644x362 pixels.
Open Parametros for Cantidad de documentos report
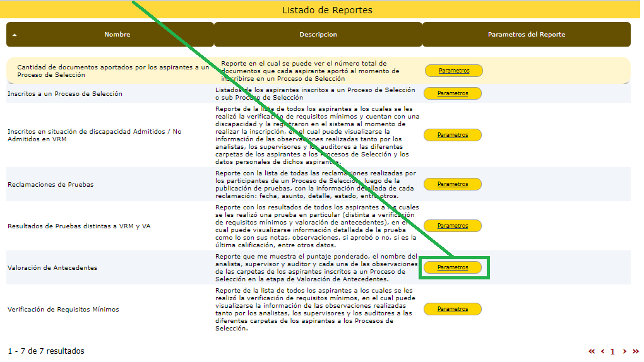pyautogui.click(x=454, y=71)
